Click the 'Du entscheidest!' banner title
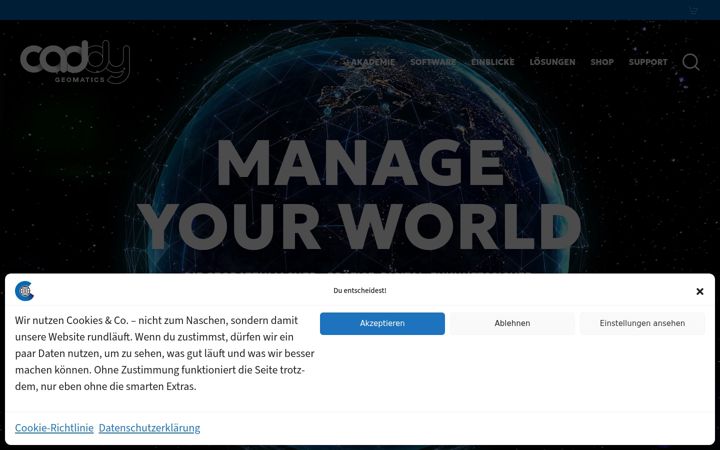The width and height of the screenshot is (720, 450). point(360,291)
